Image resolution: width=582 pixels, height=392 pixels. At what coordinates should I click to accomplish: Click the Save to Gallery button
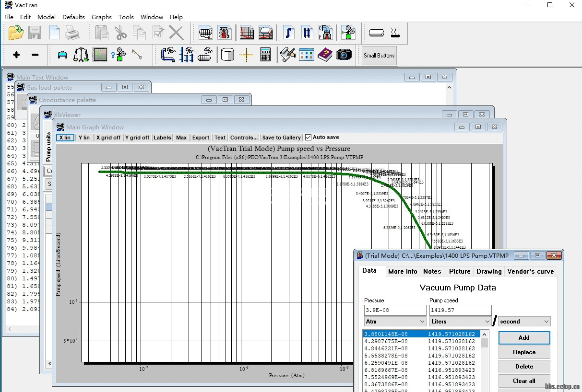(x=281, y=138)
